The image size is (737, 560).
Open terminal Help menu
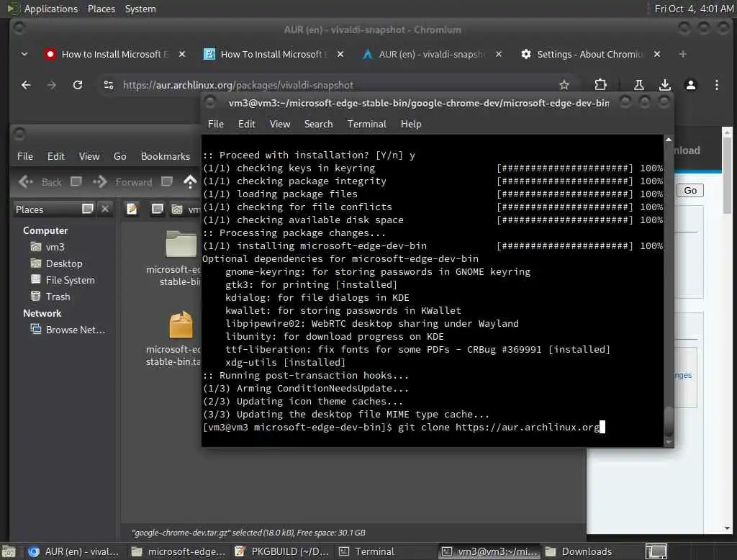point(411,124)
